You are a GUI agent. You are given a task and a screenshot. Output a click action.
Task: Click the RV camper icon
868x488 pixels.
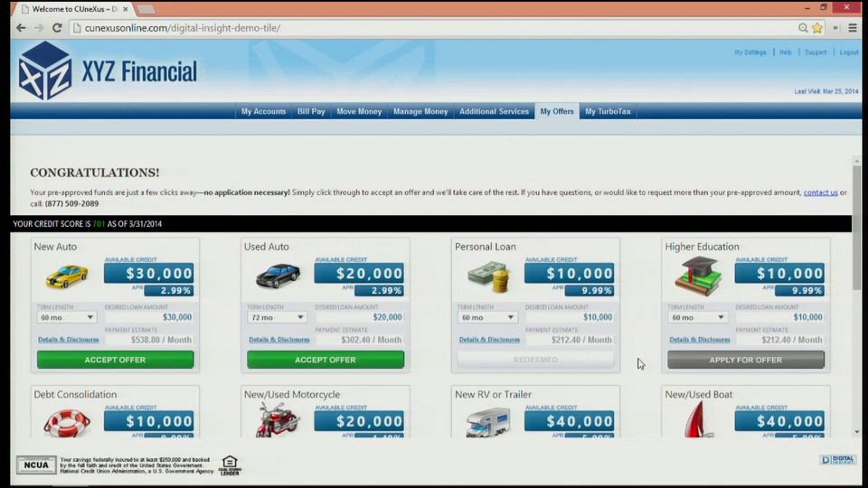(x=487, y=423)
